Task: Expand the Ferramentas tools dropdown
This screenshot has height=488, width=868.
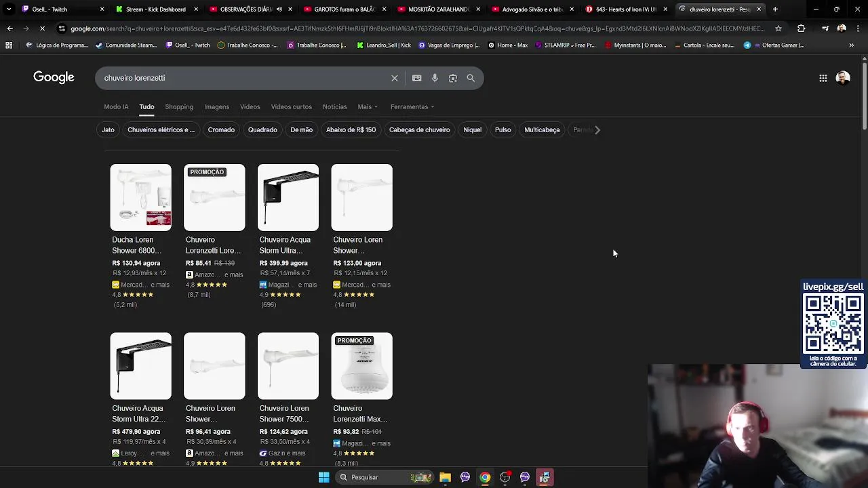Action: click(412, 106)
